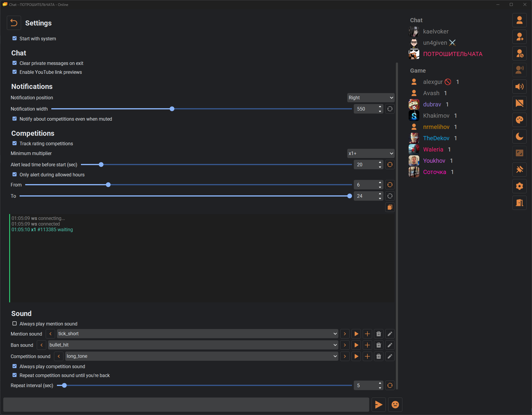Open the emoji picker button
The image size is (532, 415).
pyautogui.click(x=395, y=405)
